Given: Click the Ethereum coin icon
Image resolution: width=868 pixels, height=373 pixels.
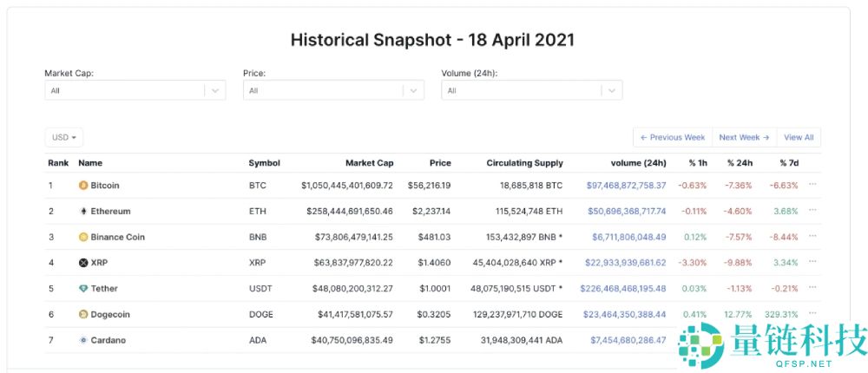Looking at the screenshot, I should click(83, 211).
